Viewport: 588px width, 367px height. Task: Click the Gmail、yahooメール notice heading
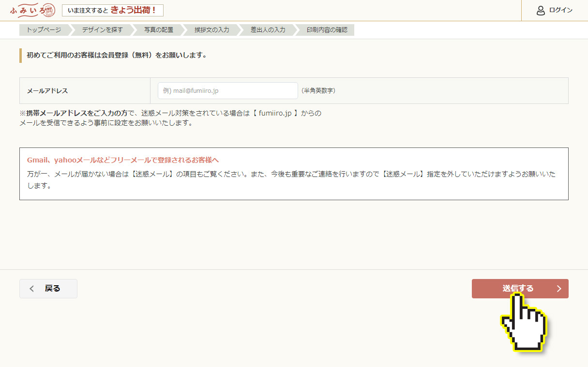123,160
